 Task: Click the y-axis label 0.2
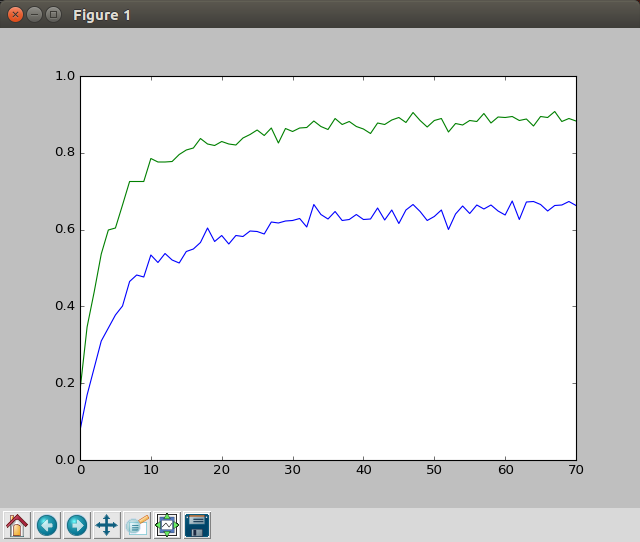(65, 383)
